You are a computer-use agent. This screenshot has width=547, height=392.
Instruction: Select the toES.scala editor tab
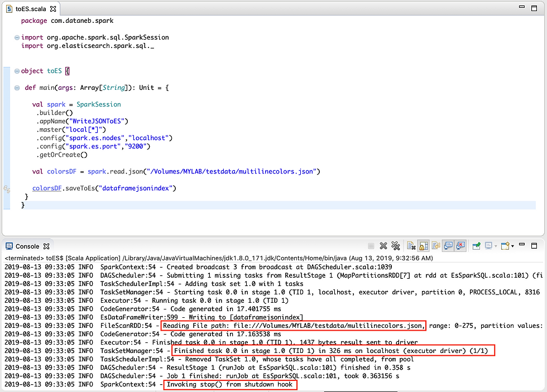(31, 9)
